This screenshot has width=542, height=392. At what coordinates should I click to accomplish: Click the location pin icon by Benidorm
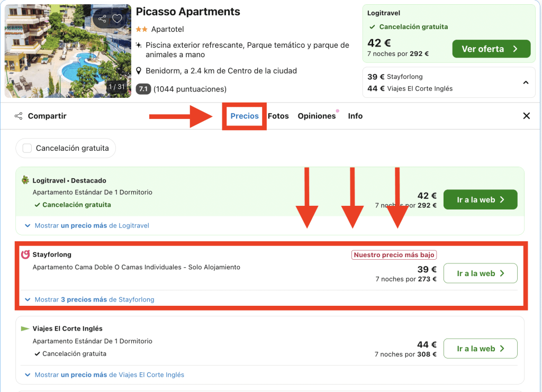pyautogui.click(x=139, y=71)
